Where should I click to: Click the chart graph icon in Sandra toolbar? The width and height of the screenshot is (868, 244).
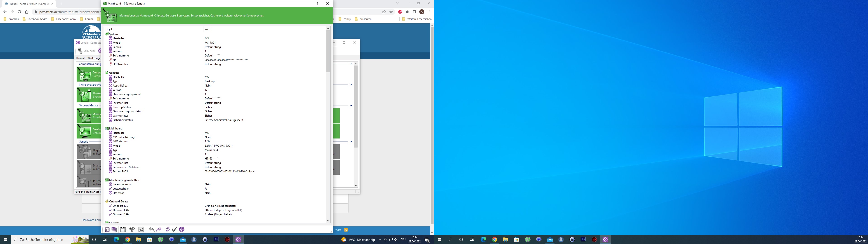[x=142, y=229]
